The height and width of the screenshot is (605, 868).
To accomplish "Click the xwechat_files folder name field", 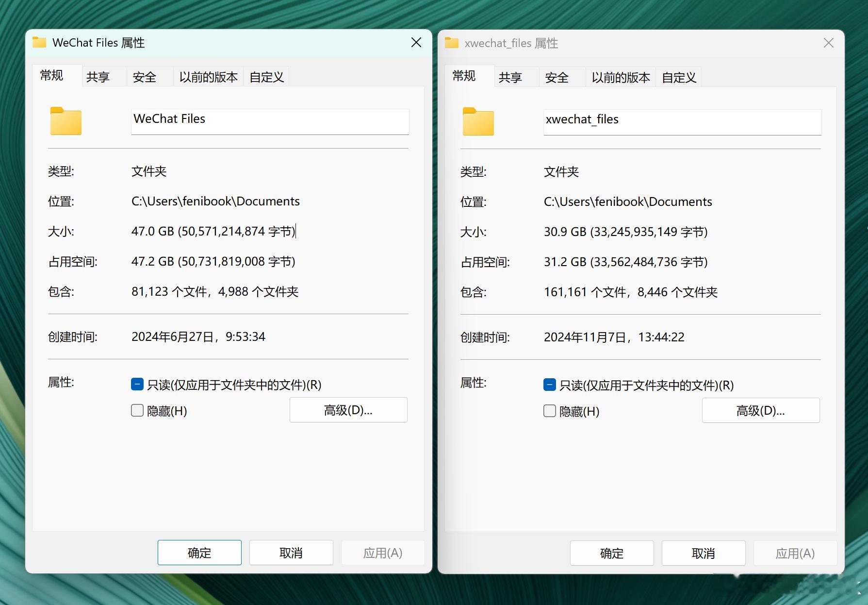I will click(682, 122).
